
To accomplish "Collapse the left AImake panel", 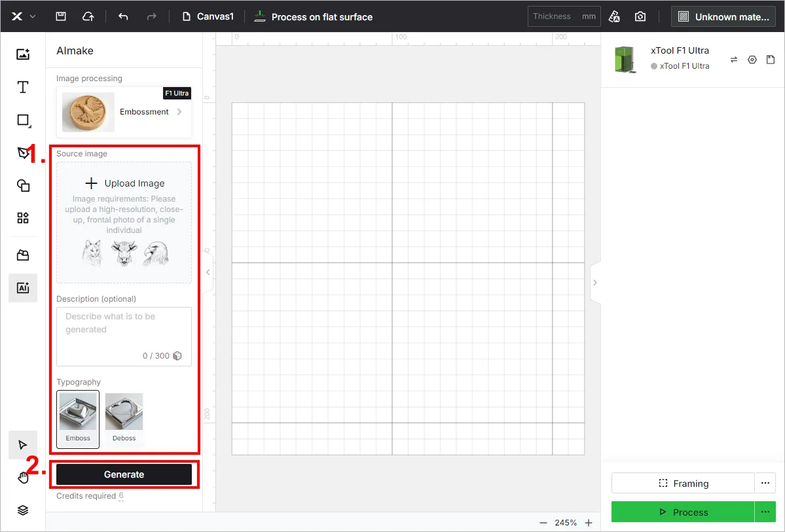I will [x=208, y=272].
